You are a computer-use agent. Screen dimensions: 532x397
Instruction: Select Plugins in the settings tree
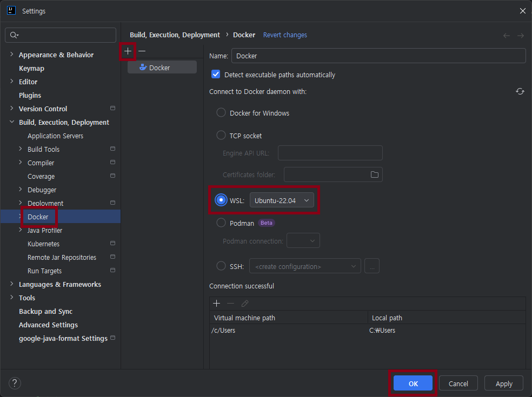tap(30, 96)
